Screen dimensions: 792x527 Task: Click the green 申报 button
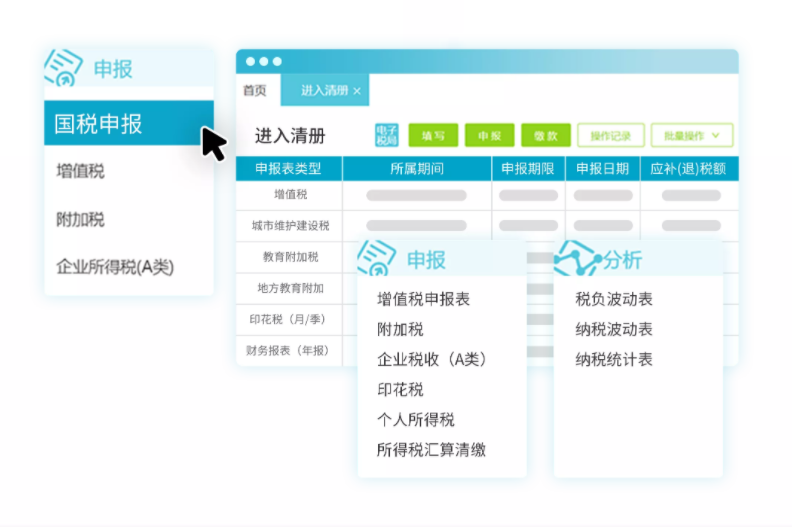pos(489,135)
